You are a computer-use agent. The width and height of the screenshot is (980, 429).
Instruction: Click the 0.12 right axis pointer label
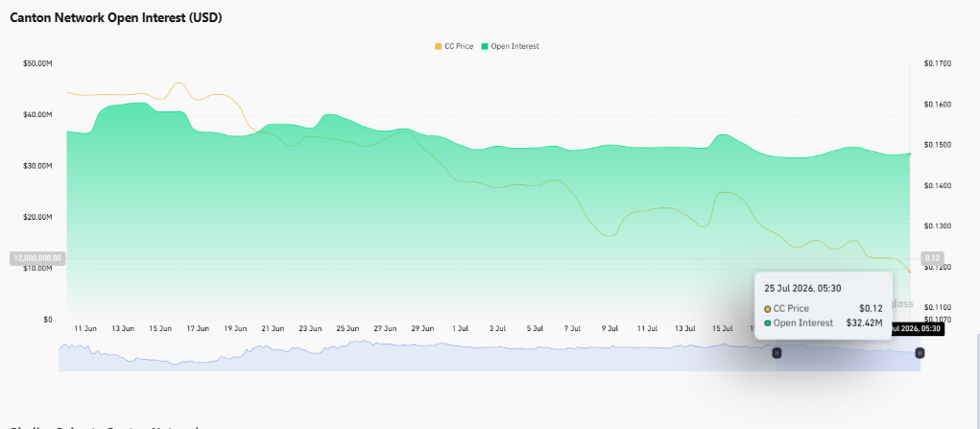click(933, 258)
